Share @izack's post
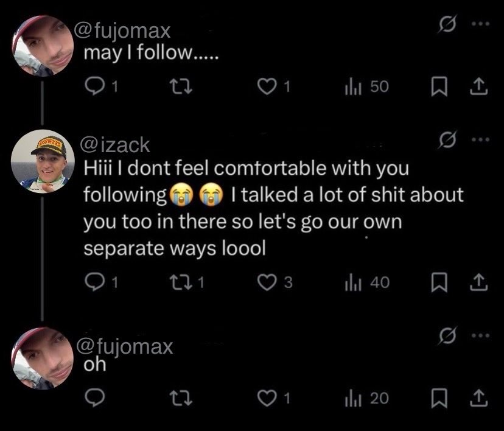The height and width of the screenshot is (431, 504). click(479, 282)
